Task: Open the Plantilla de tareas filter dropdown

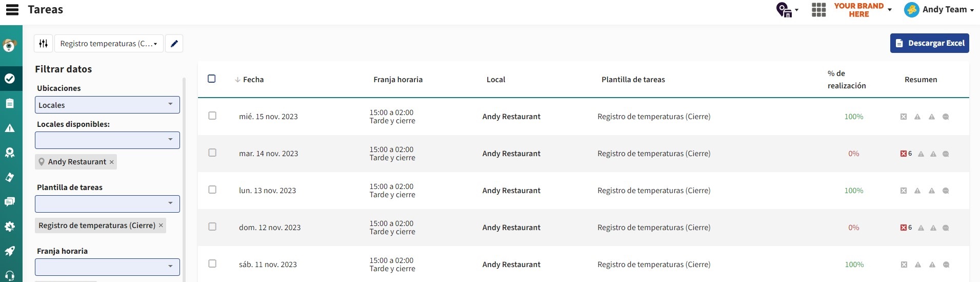Action: point(107,204)
